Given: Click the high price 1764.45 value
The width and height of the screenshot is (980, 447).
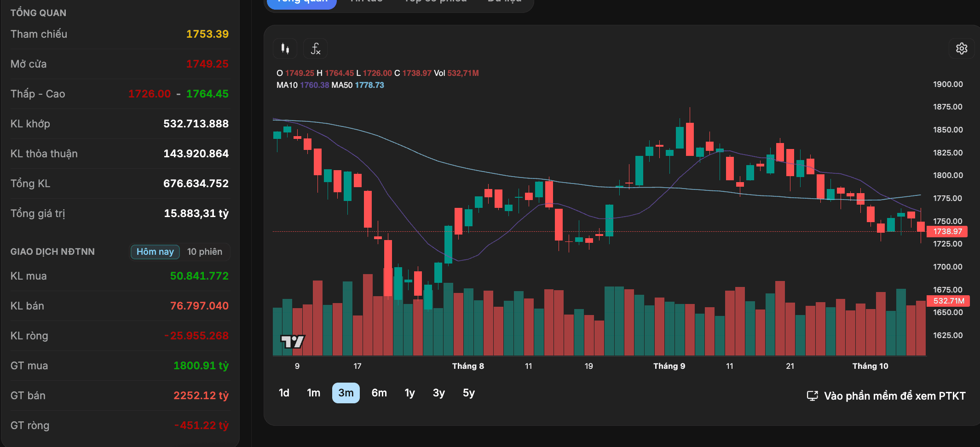Looking at the screenshot, I should coord(207,94).
